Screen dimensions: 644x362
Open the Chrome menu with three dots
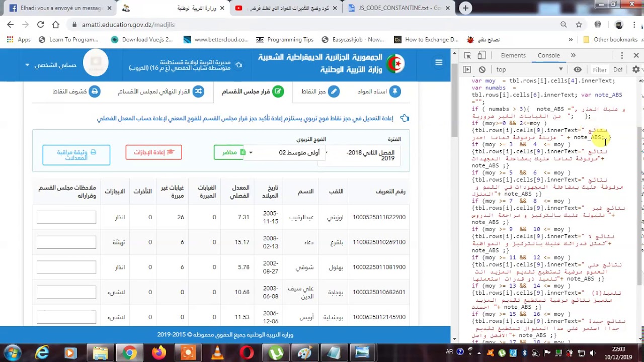coord(635,24)
